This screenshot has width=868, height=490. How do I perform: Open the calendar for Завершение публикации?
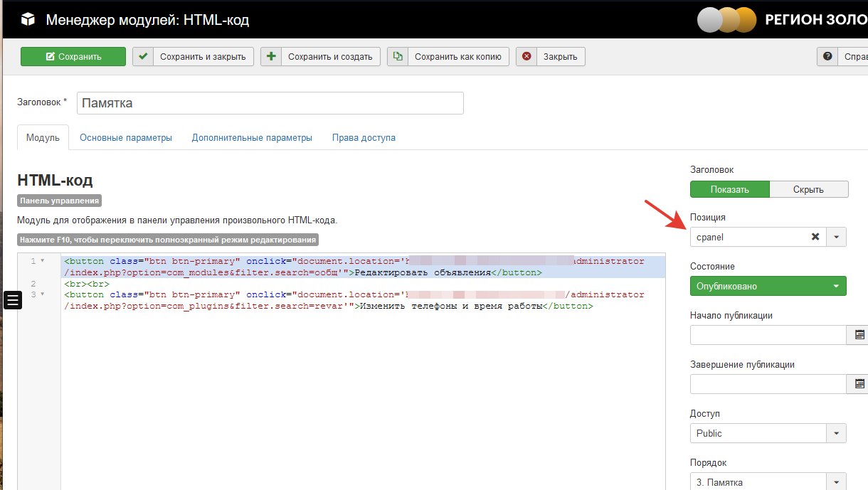[x=859, y=384]
